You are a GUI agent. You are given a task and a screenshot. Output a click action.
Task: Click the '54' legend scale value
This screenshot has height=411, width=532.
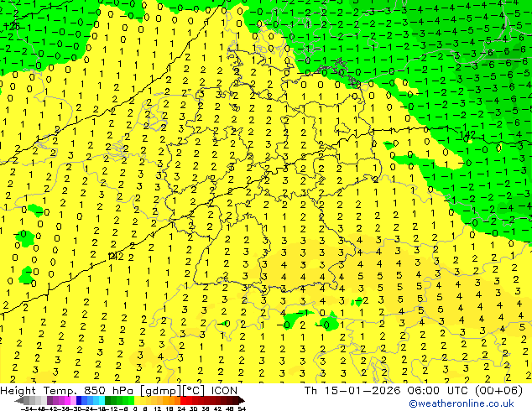coord(242,408)
